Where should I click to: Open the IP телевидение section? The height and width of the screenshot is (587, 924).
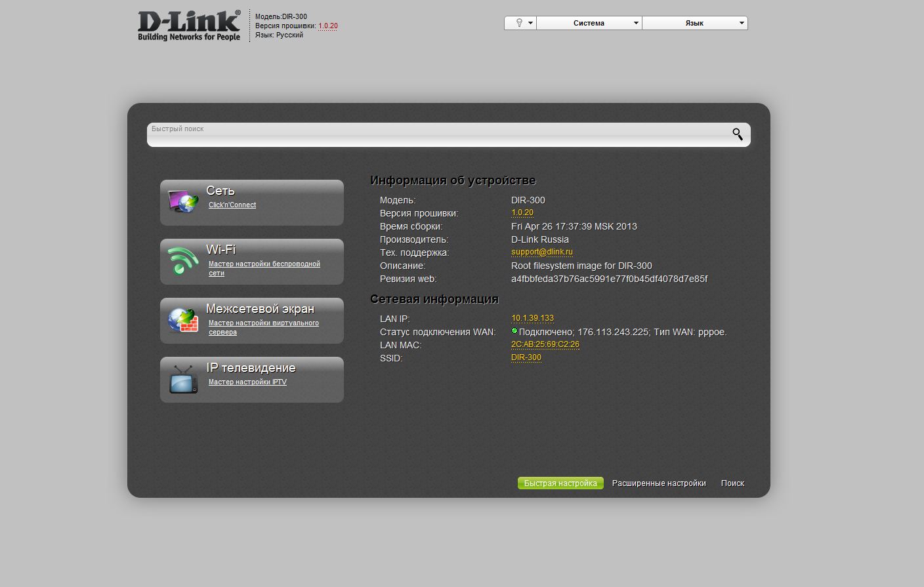click(x=251, y=367)
